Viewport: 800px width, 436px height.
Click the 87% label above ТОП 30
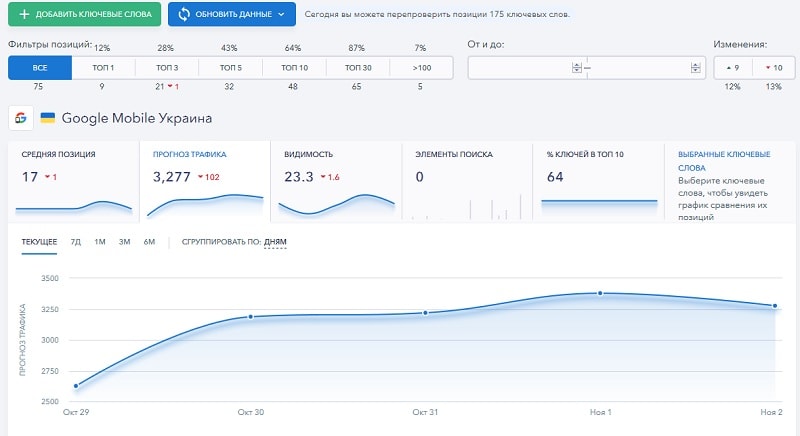[356, 48]
